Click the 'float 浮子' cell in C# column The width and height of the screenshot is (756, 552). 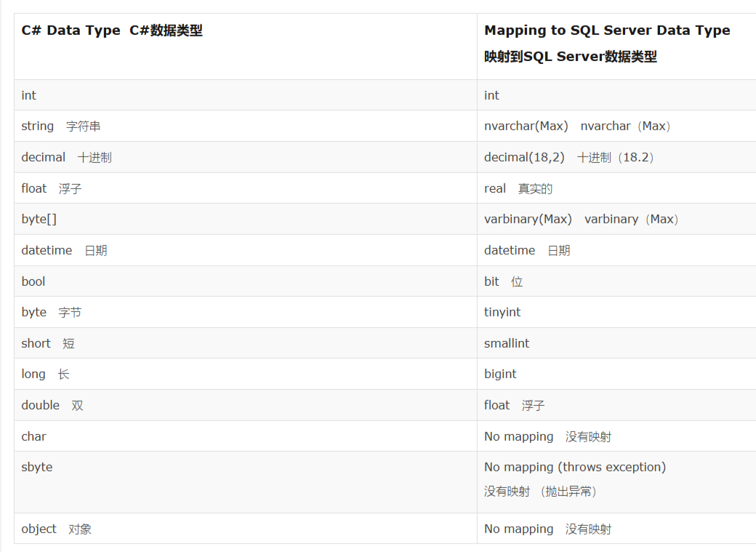click(x=246, y=188)
